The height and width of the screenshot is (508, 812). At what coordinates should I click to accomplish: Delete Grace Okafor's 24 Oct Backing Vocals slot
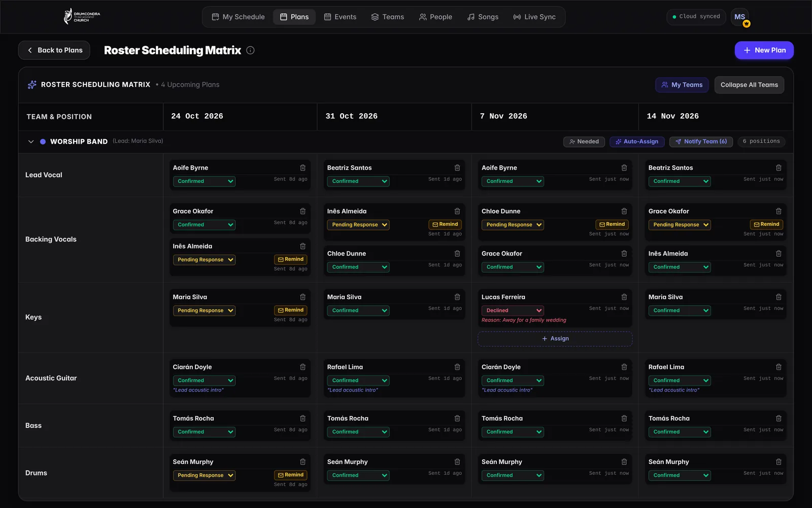click(x=303, y=211)
